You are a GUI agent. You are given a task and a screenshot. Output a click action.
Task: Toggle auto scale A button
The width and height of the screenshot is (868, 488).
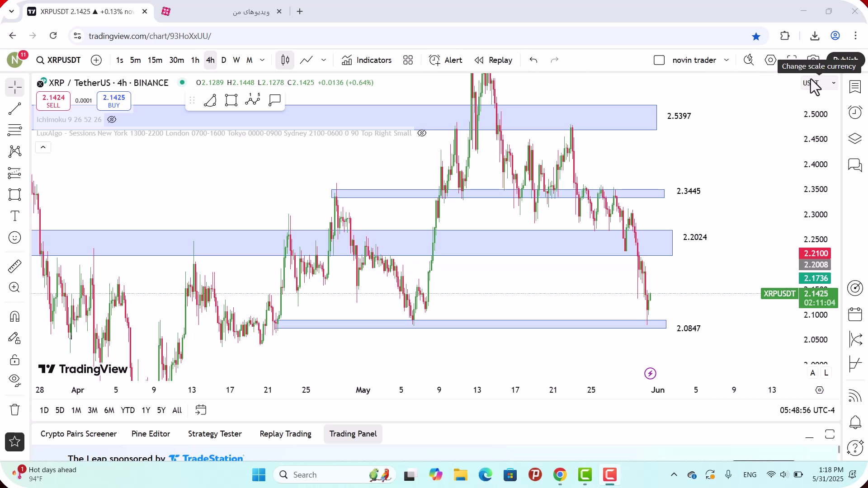tap(813, 373)
